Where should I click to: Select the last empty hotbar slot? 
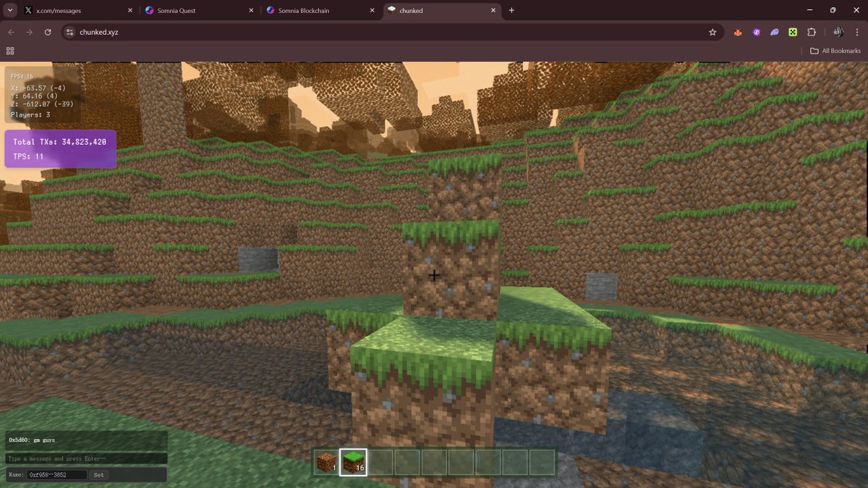point(542,462)
